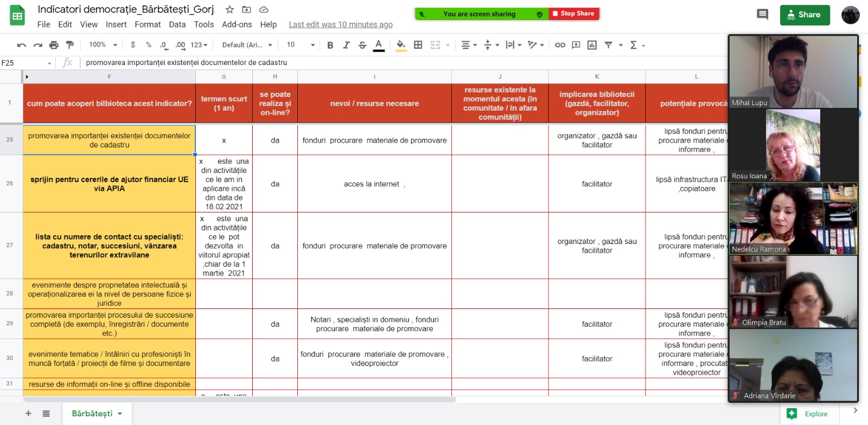The width and height of the screenshot is (868, 425).
Task: Click the horizontal scrollbar
Action: point(240,400)
